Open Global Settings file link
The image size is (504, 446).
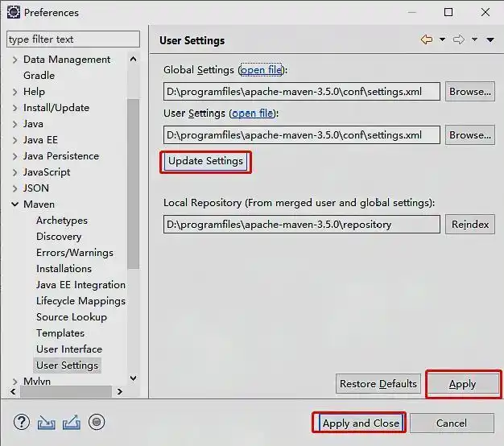(262, 70)
